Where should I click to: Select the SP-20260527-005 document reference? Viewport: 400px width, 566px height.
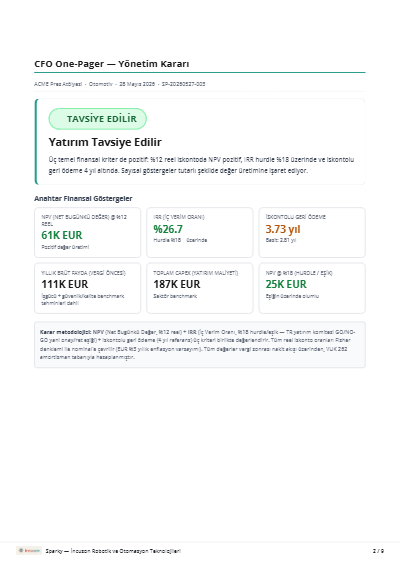[x=183, y=84]
